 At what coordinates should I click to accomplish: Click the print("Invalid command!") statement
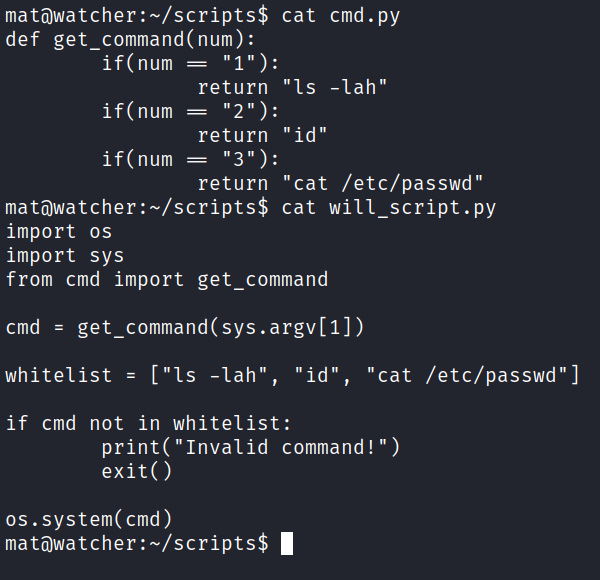coord(251,448)
